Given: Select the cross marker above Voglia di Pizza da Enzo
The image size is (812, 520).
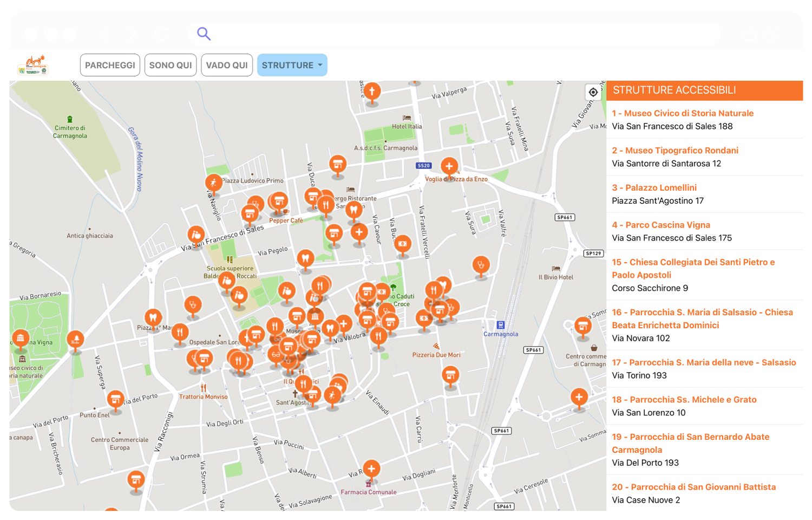Looking at the screenshot, I should (x=449, y=167).
